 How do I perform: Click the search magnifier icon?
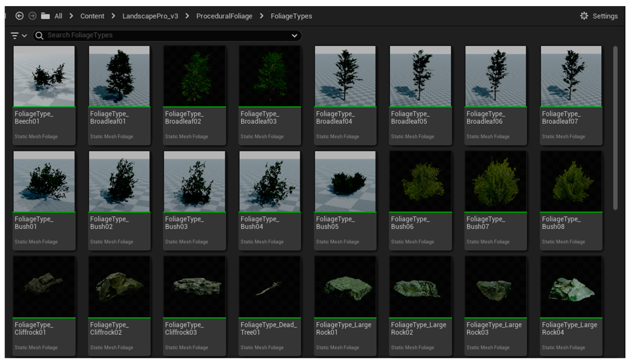pyautogui.click(x=40, y=35)
